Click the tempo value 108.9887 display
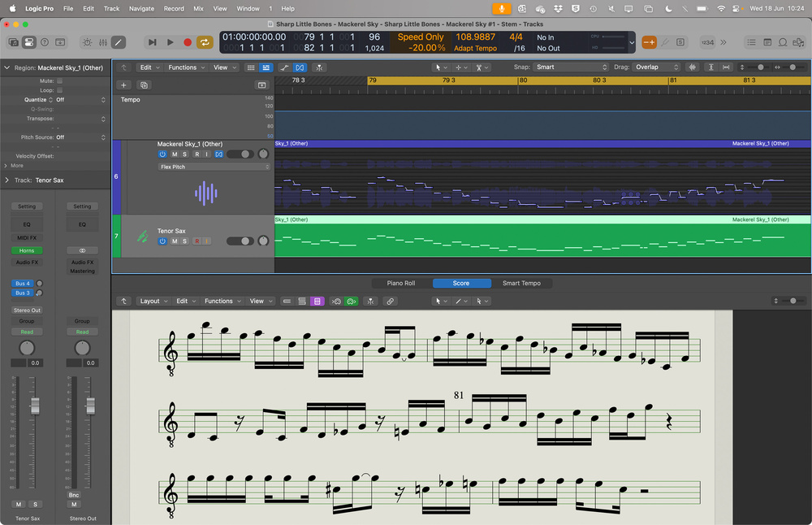 pyautogui.click(x=475, y=37)
